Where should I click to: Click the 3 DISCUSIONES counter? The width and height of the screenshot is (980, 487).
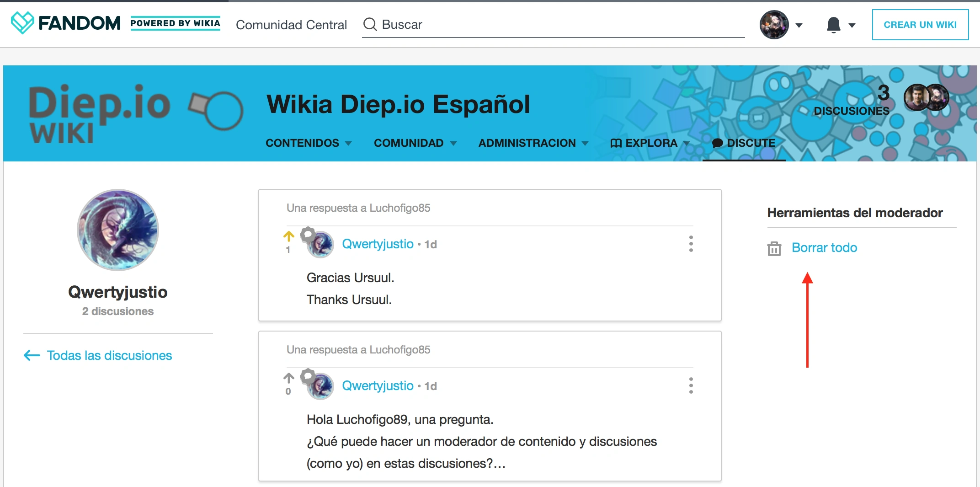852,100
